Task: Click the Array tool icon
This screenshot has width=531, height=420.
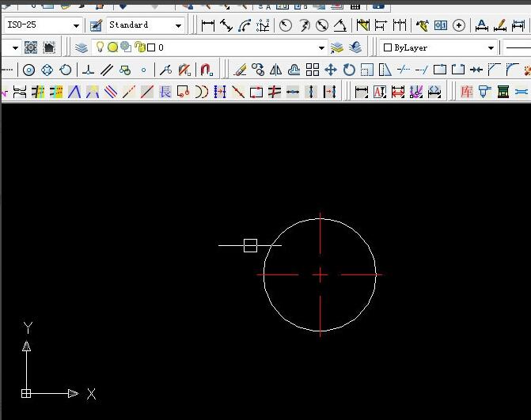Action: click(x=313, y=70)
